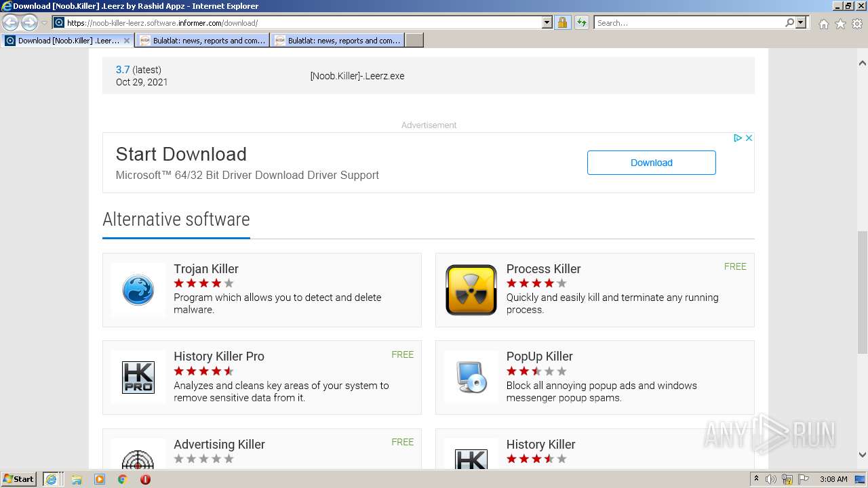Image resolution: width=868 pixels, height=488 pixels.
Task: Open Favorites star icon
Action: pos(840,24)
